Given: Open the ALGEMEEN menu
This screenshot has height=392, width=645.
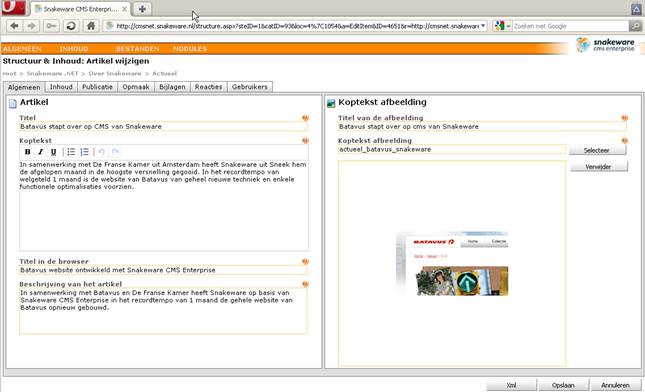Looking at the screenshot, I should (22, 49).
